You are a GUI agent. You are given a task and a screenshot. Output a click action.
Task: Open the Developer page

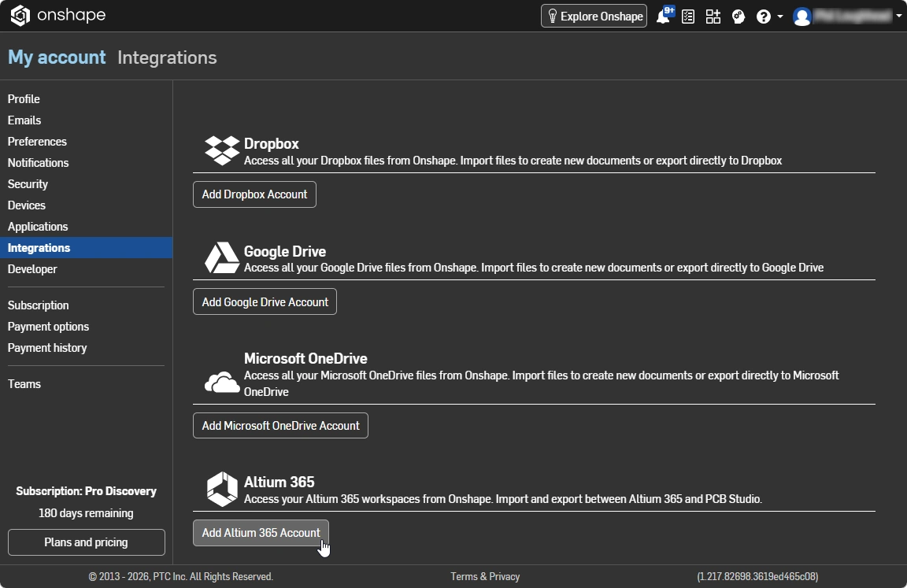(x=32, y=269)
